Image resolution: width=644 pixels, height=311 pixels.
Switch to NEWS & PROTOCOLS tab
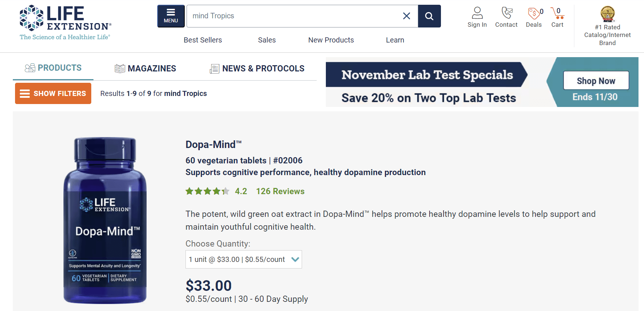point(257,69)
